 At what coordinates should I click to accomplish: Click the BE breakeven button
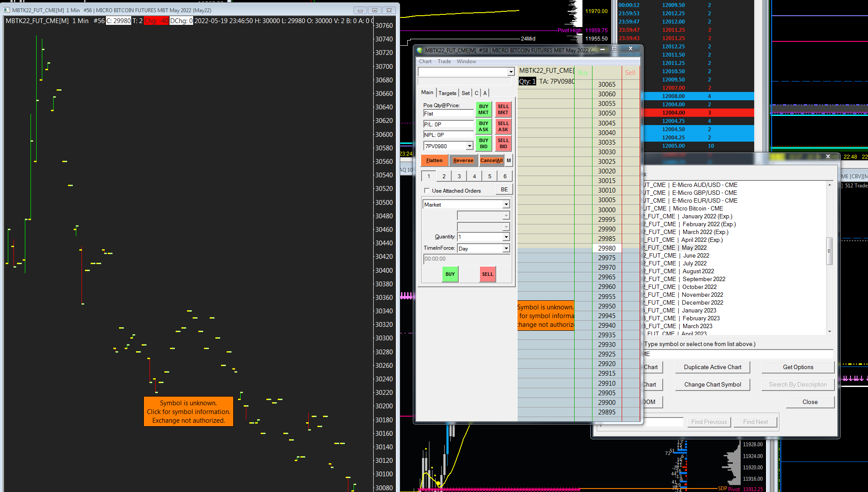pyautogui.click(x=504, y=190)
